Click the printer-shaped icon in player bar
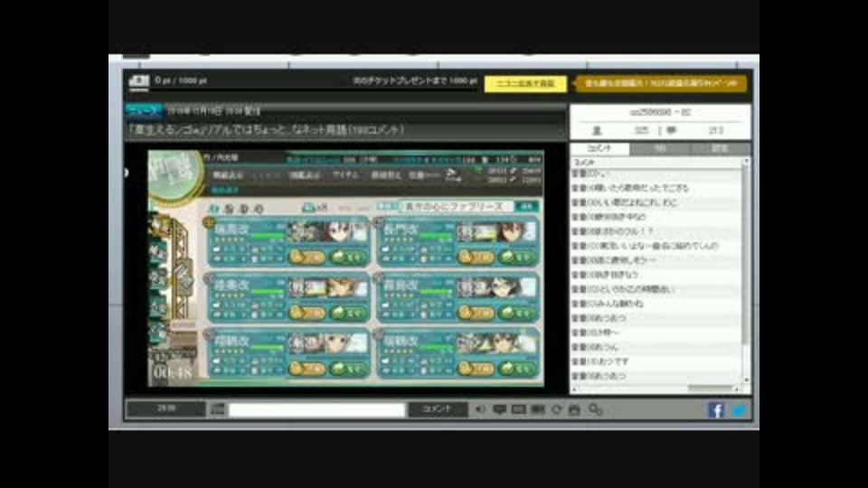The height and width of the screenshot is (488, 868). (x=574, y=409)
